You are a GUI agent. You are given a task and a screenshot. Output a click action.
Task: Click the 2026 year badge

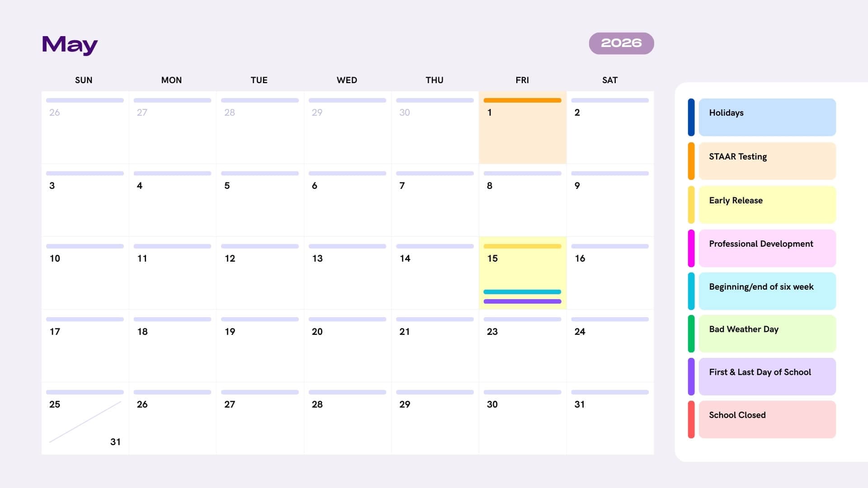(x=621, y=43)
